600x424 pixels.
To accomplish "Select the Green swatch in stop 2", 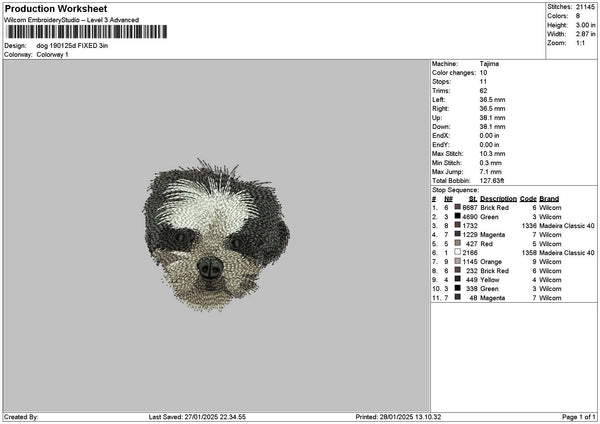I will click(x=458, y=216).
